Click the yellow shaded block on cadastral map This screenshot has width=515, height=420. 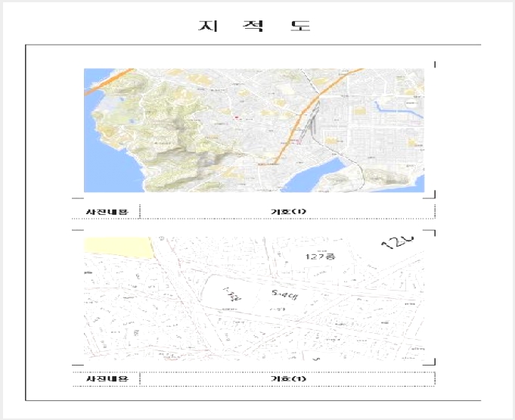point(119,247)
